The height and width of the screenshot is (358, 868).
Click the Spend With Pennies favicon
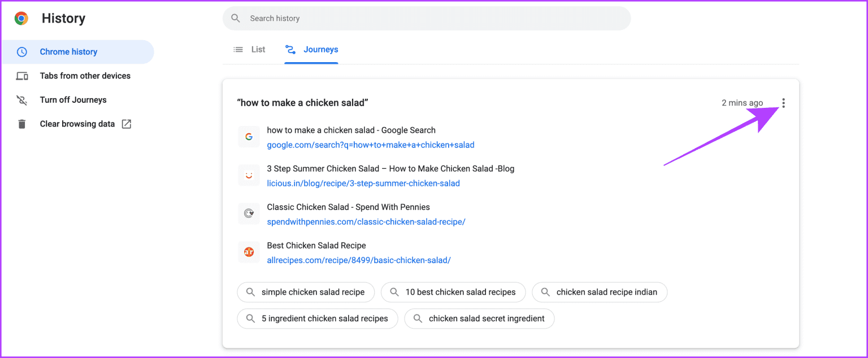tap(249, 213)
